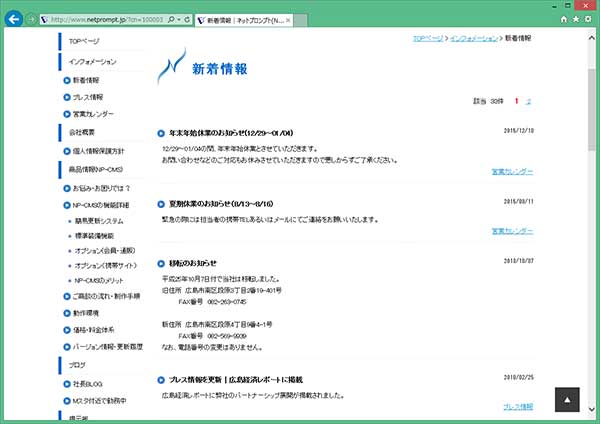
Task: Open 社長BLOG sidebar link
Action: pyautogui.click(x=88, y=384)
